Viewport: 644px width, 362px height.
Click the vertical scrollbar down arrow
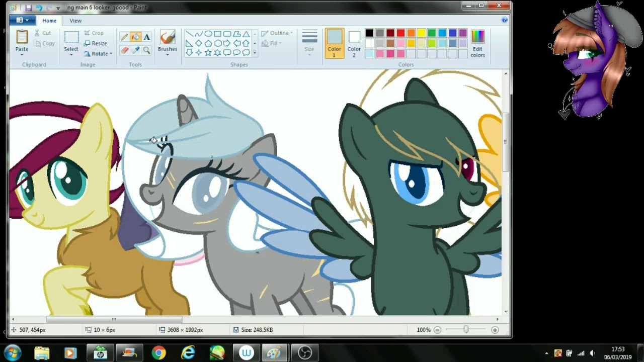click(506, 312)
